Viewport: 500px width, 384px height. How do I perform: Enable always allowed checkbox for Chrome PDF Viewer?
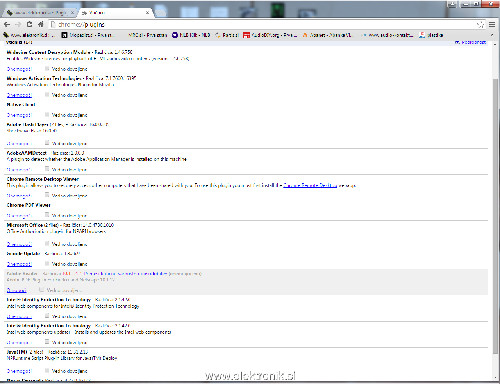47,215
